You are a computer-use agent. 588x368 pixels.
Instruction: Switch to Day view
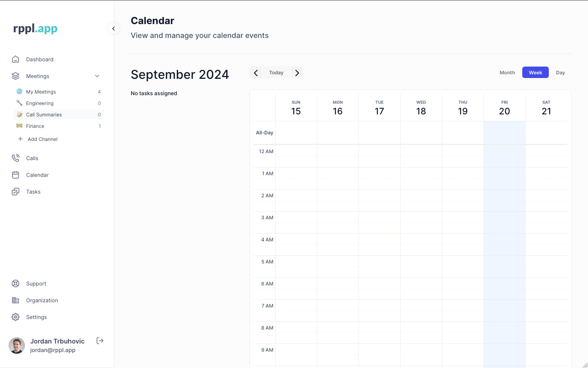(560, 73)
